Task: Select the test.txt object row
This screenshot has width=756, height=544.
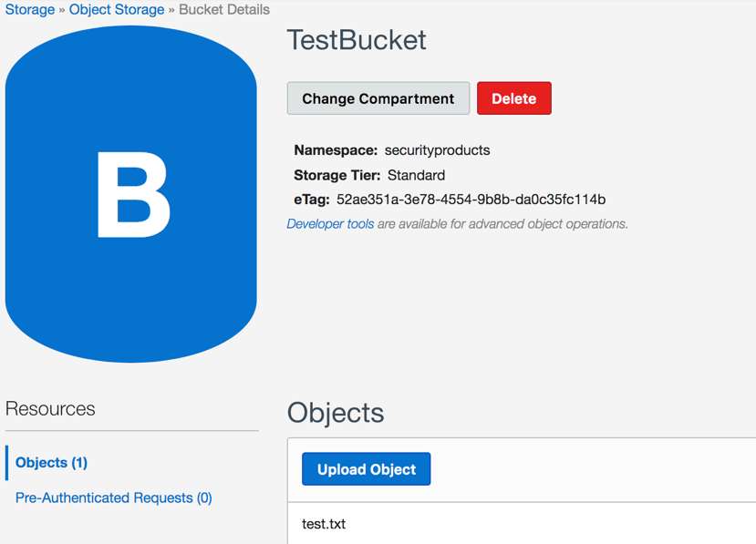Action: click(324, 524)
